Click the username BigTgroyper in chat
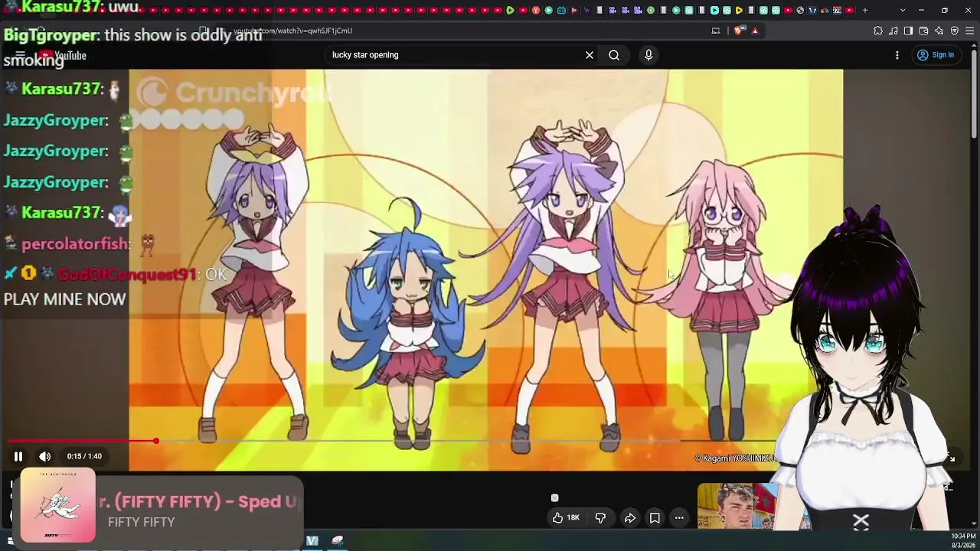980x551 pixels. point(51,35)
